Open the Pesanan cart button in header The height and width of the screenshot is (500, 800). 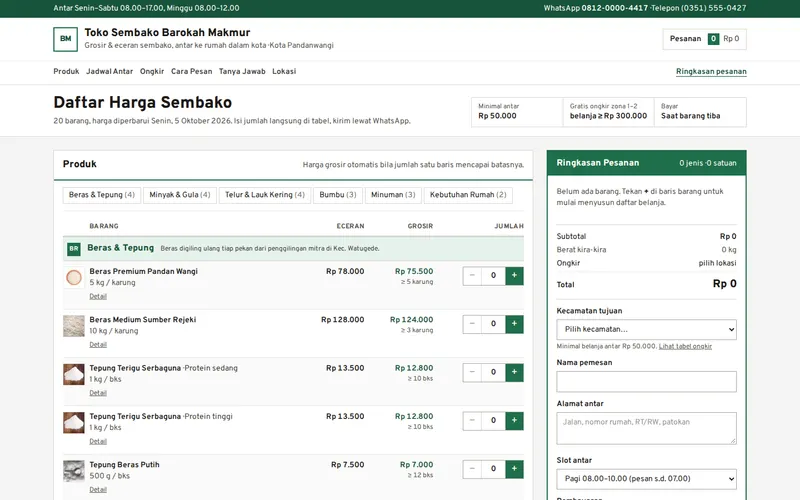[705, 39]
